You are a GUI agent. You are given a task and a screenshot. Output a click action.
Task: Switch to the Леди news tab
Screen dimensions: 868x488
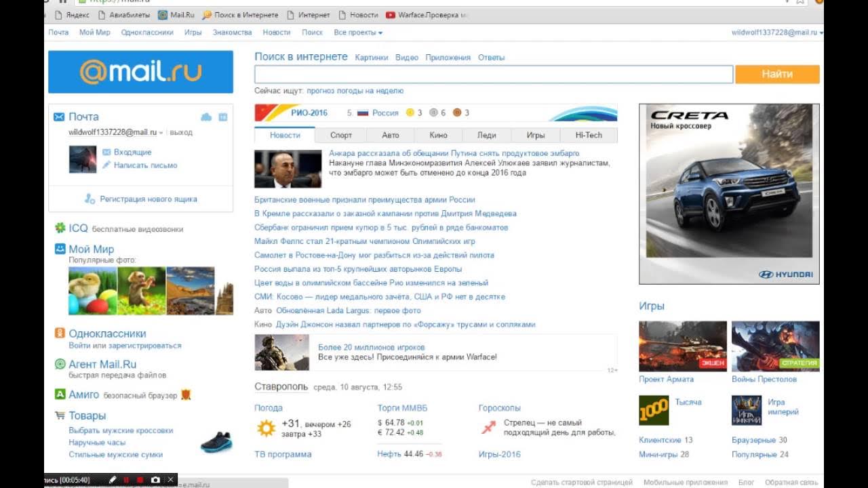coord(487,135)
